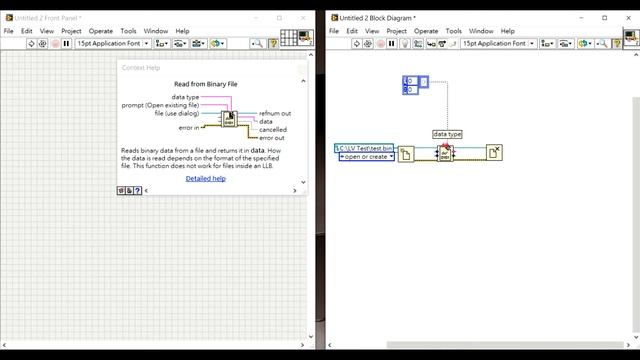This screenshot has height=360, width=640.
Task: Open Front Panel font dropdown
Action: coord(113,43)
